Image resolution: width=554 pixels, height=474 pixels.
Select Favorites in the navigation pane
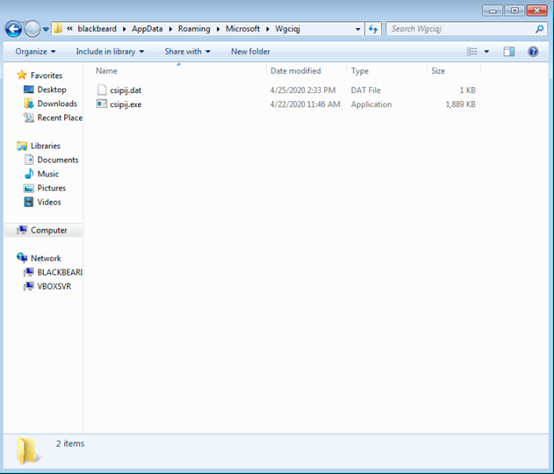tap(46, 75)
